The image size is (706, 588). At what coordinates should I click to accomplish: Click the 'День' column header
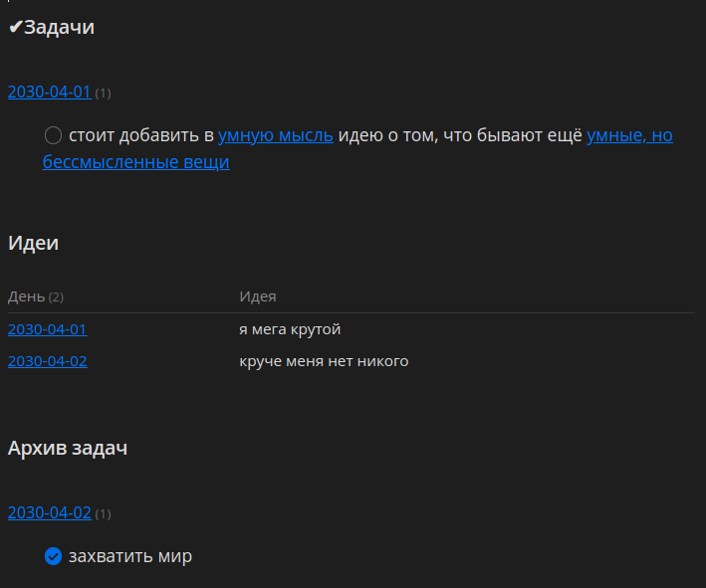pos(26,296)
